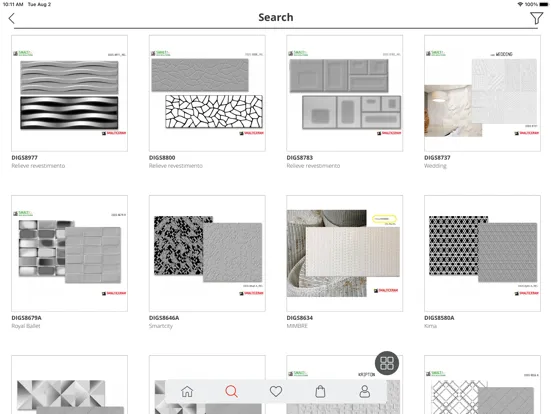The width and height of the screenshot is (552, 414).
Task: Open product thumbnail DIGS8800 cracked pattern
Action: point(207,93)
